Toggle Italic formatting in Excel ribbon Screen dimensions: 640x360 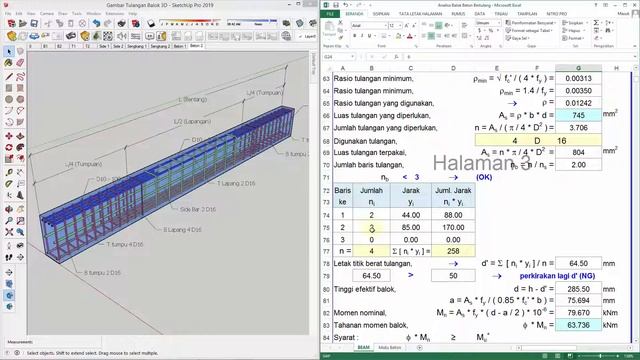(x=362, y=36)
